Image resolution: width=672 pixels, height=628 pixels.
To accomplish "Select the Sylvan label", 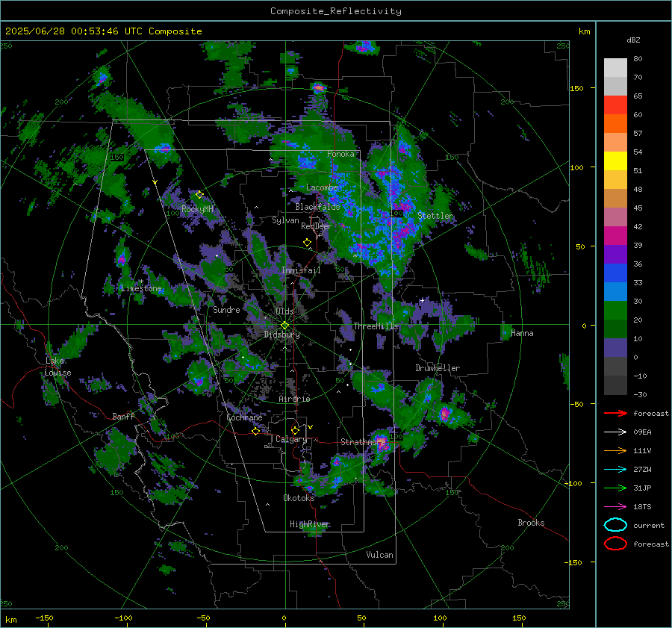I will click(x=285, y=220).
